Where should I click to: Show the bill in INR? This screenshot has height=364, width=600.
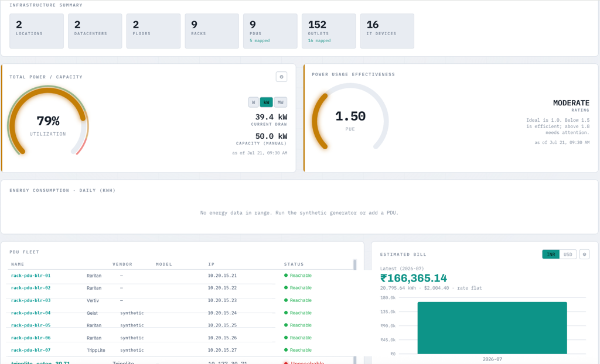pyautogui.click(x=551, y=254)
